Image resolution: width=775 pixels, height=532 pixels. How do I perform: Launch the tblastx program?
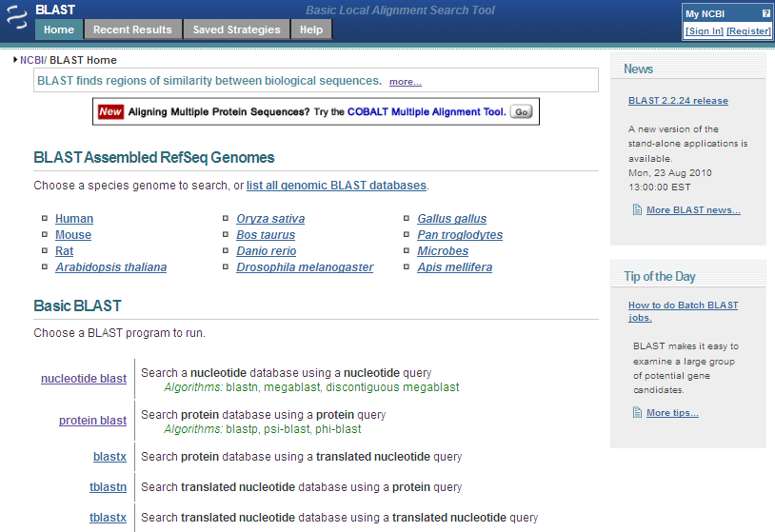[x=108, y=518]
